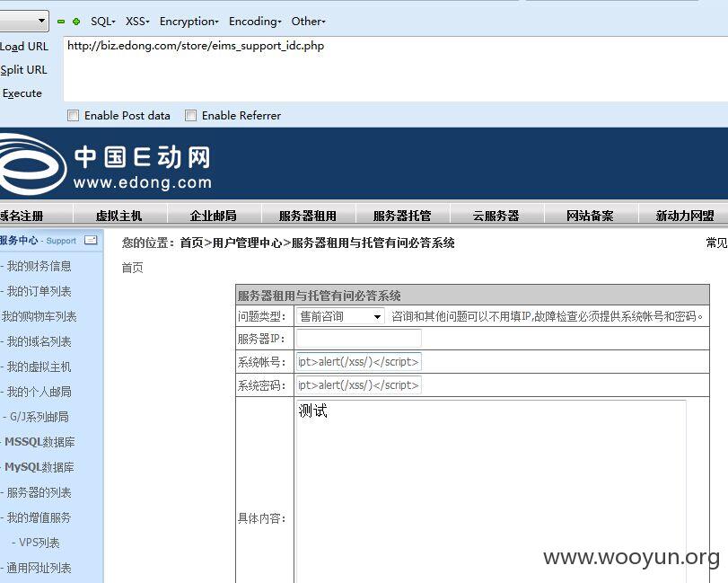Click the envelope icon beside Support
Viewport: 728px width, 583px height.
tap(91, 240)
